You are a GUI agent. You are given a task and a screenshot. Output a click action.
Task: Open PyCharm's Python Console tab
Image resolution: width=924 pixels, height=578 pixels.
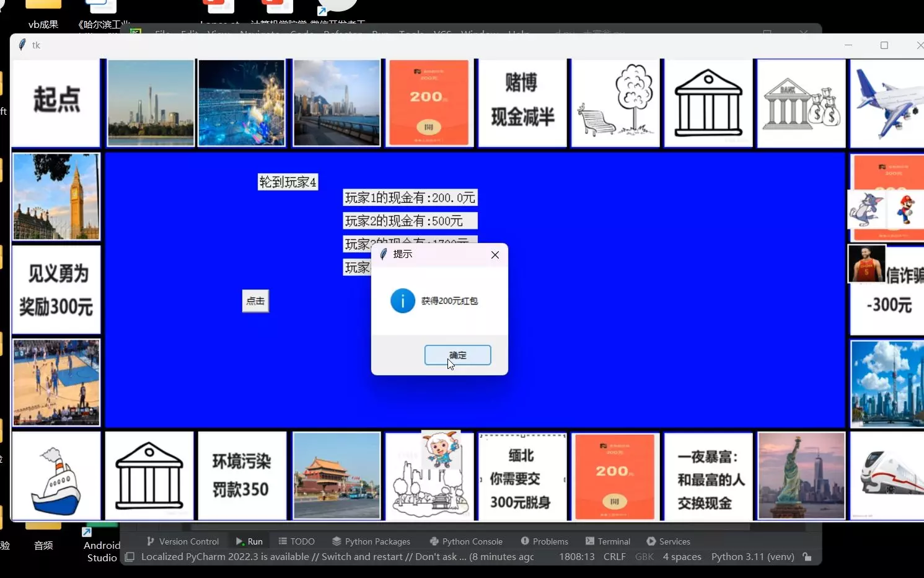point(466,541)
